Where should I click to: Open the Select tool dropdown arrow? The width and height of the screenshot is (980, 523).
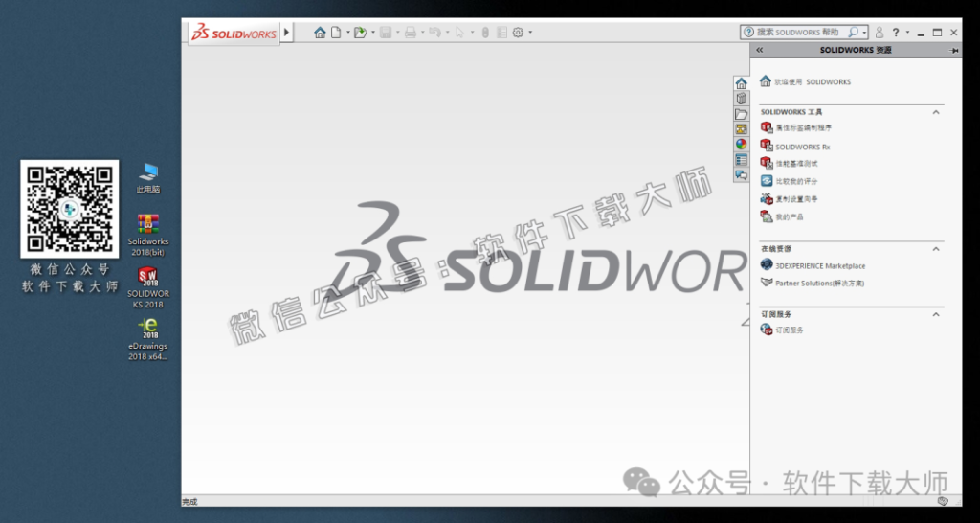click(x=473, y=33)
